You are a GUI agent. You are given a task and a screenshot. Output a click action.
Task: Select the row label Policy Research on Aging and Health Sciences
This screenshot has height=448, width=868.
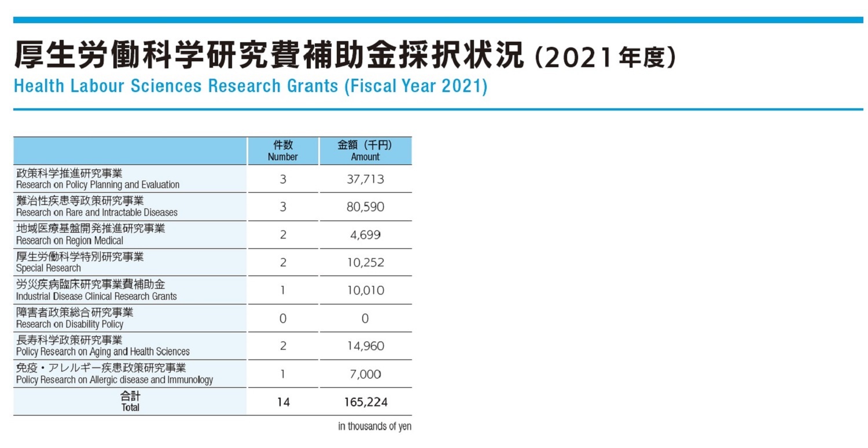tap(103, 352)
